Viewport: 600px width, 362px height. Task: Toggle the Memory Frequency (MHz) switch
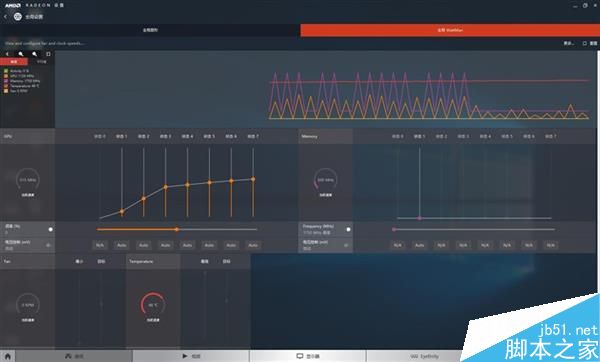coord(348,229)
